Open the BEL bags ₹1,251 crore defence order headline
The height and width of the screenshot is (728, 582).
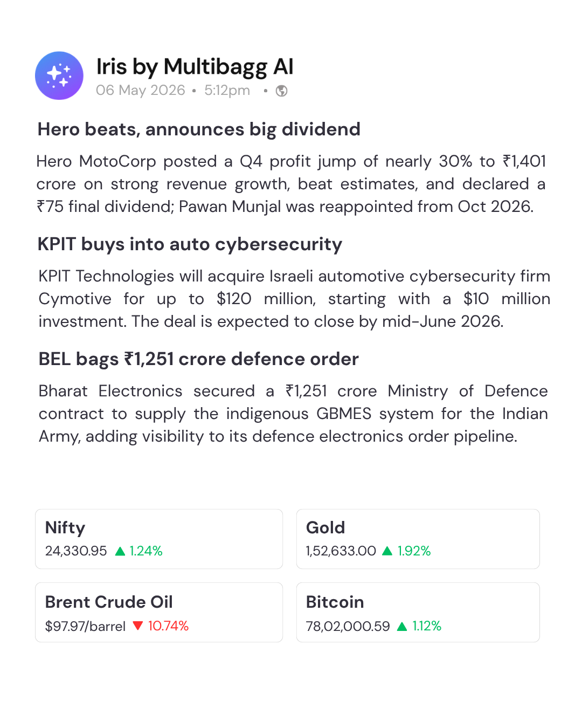pos(198,359)
